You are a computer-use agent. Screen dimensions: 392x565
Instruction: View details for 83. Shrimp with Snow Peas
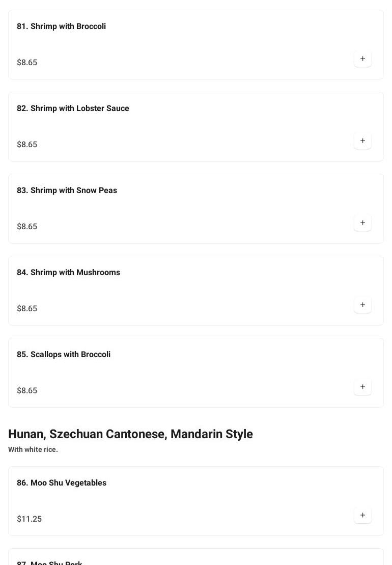(67, 191)
